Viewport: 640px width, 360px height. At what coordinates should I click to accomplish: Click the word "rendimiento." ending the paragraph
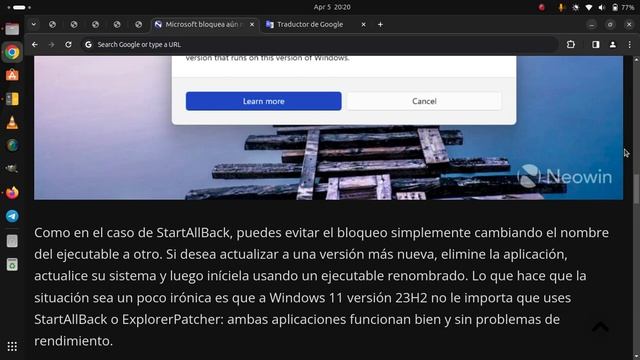[73, 341]
